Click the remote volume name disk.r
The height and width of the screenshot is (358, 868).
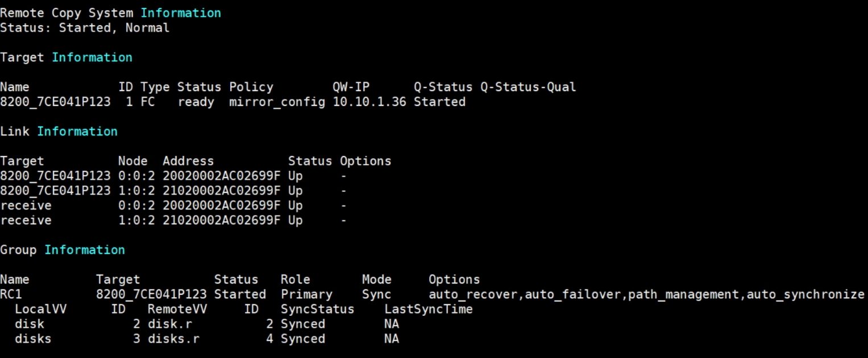tap(169, 324)
